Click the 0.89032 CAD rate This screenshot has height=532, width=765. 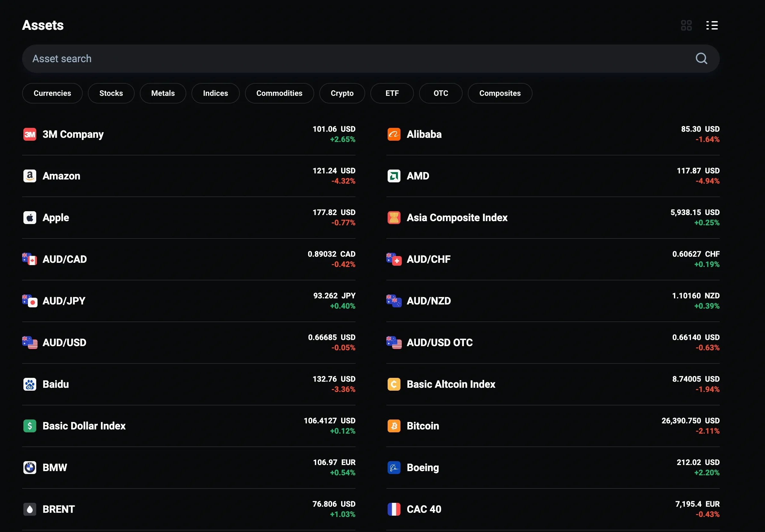pos(332,254)
